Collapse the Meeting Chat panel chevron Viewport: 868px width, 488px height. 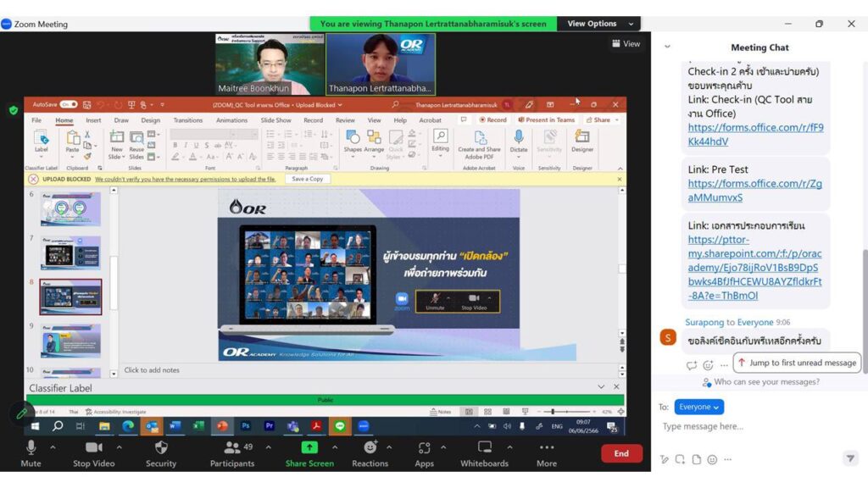pyautogui.click(x=667, y=47)
